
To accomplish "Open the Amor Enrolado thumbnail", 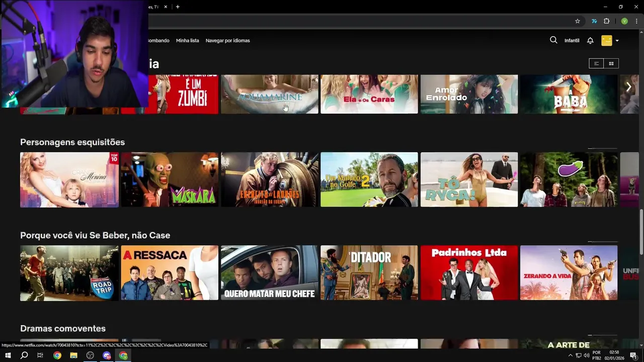I will click(x=469, y=94).
